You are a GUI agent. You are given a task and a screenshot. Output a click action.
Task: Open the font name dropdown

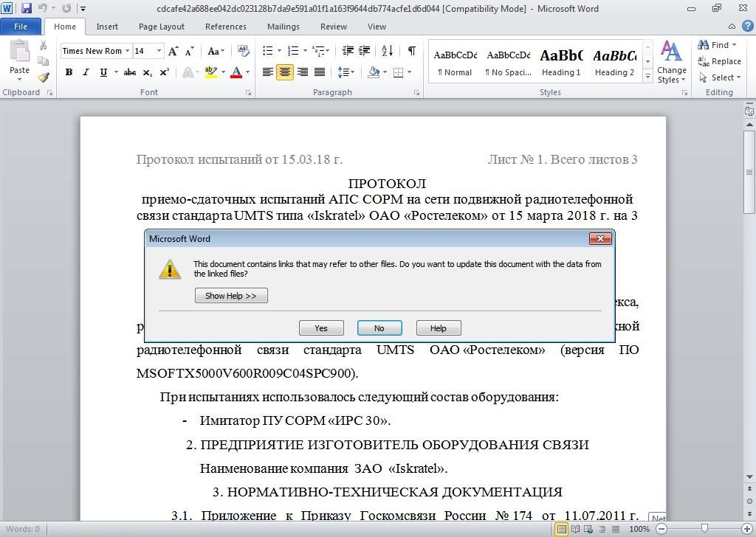tap(128, 51)
